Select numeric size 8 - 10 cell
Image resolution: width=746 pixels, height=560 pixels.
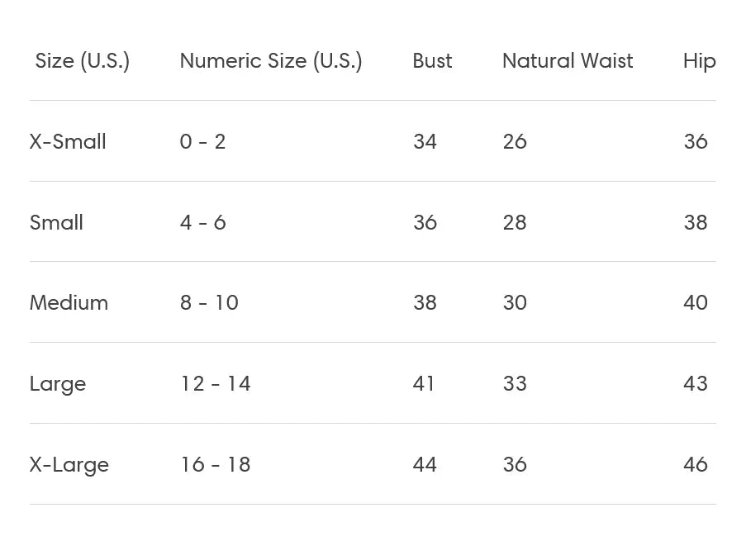pyautogui.click(x=209, y=303)
